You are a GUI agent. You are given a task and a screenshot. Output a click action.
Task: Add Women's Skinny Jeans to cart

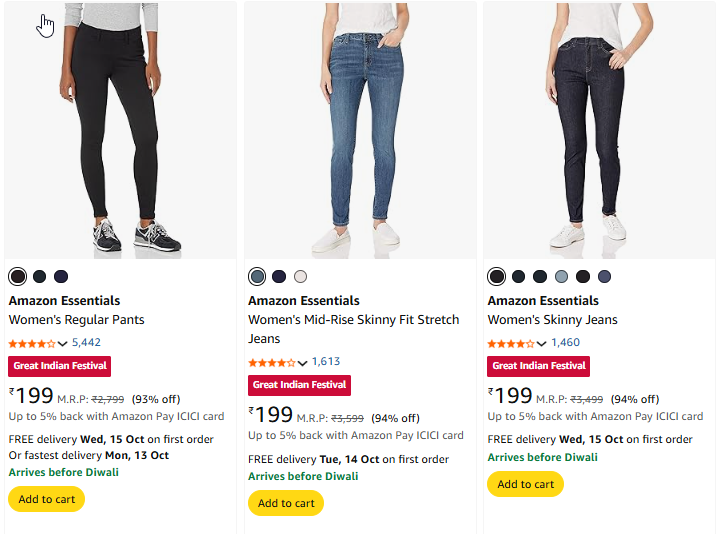point(525,484)
